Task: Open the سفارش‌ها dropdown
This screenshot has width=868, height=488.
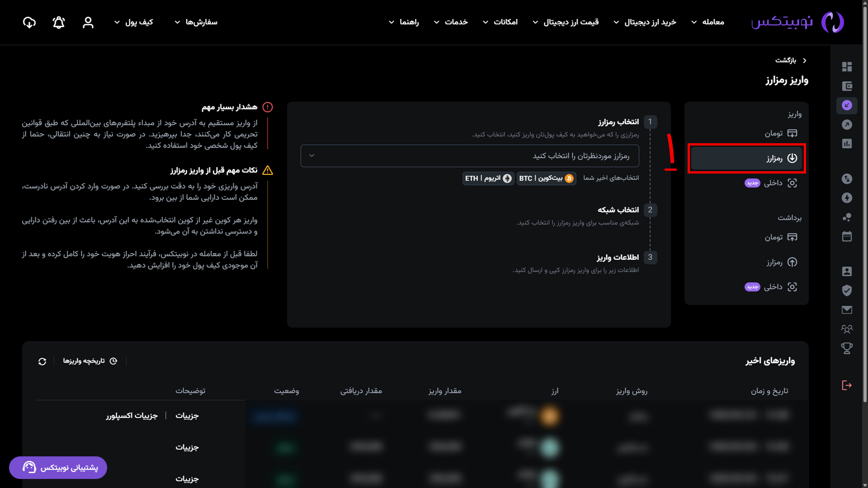Action: click(x=196, y=22)
